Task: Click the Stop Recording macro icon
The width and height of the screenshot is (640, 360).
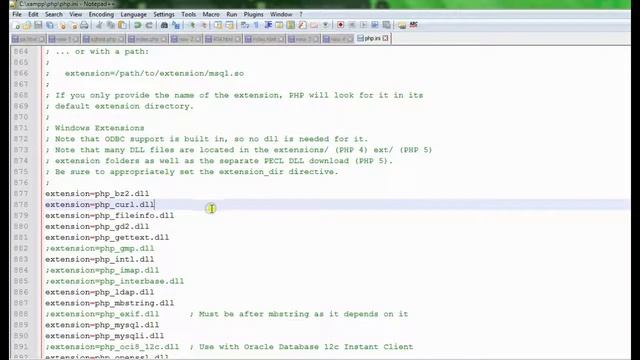Action: pos(352,25)
